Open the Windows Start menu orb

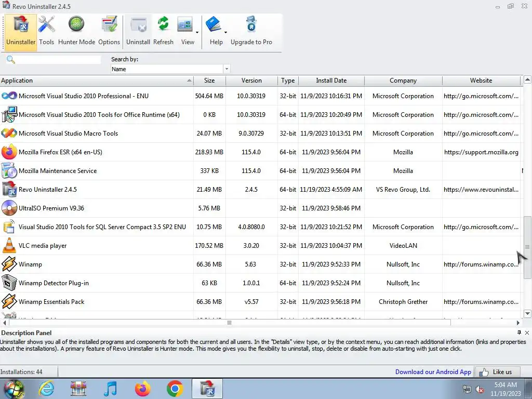(x=14, y=389)
